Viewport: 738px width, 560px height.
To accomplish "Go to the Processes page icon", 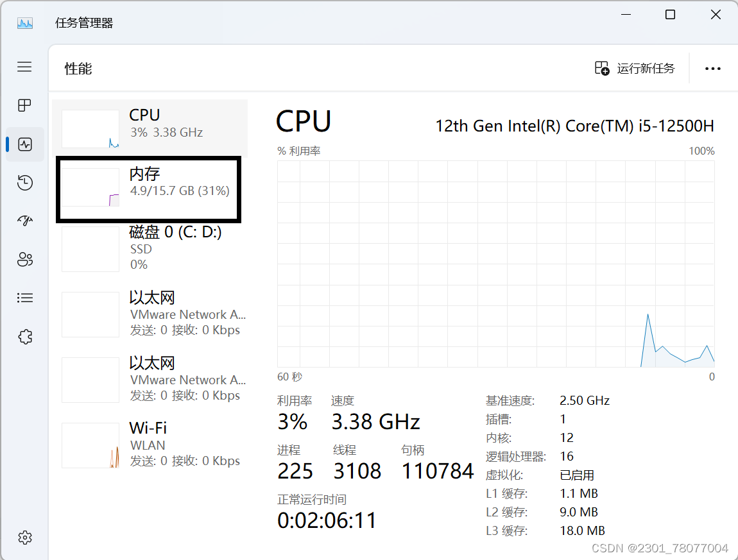I will click(24, 105).
